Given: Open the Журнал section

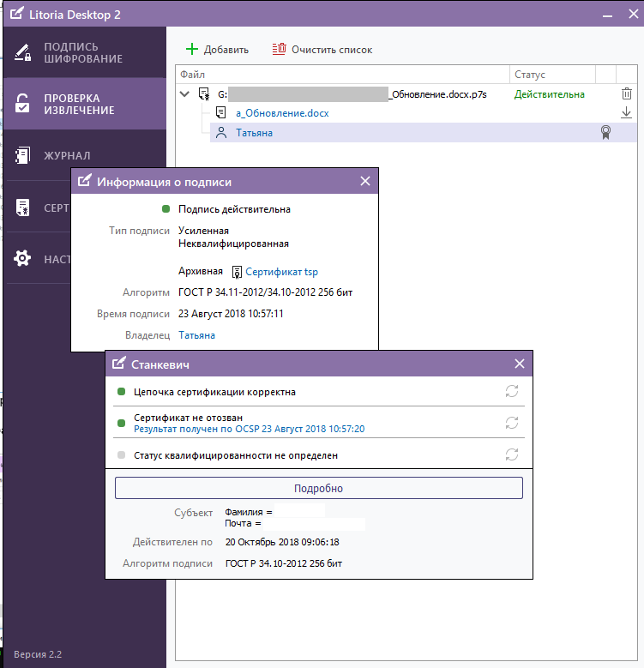Looking at the screenshot, I should click(x=84, y=155).
